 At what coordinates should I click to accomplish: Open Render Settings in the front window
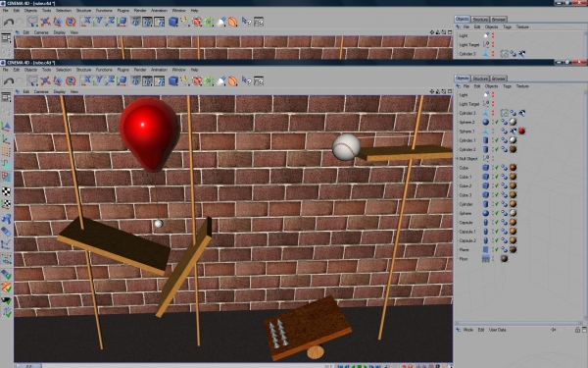(160, 80)
